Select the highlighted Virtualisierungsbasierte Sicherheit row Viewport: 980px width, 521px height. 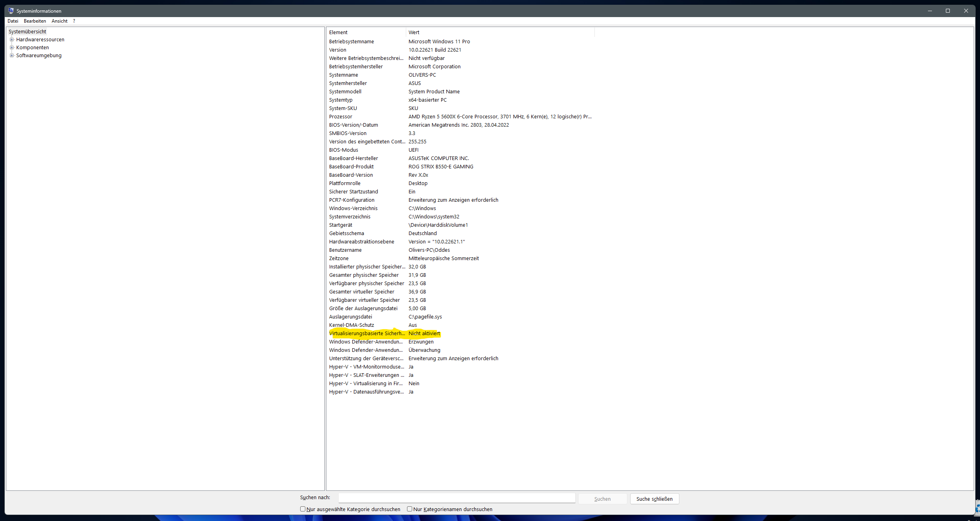pos(367,333)
